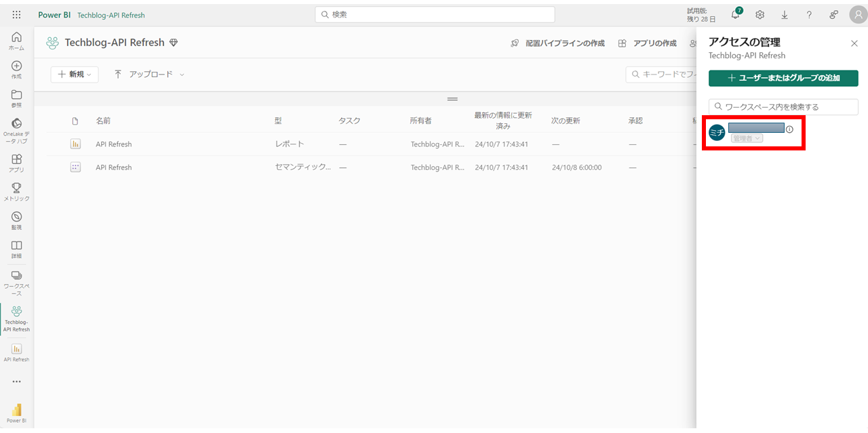Open Workspaces in left sidebar
The image size is (868, 433).
click(x=16, y=283)
